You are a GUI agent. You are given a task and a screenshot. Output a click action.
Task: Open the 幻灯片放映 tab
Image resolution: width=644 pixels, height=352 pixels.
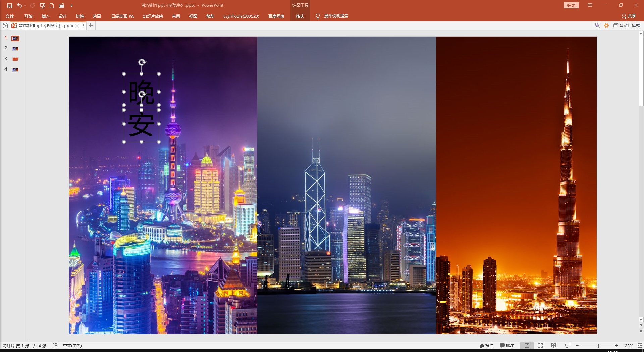pyautogui.click(x=153, y=16)
